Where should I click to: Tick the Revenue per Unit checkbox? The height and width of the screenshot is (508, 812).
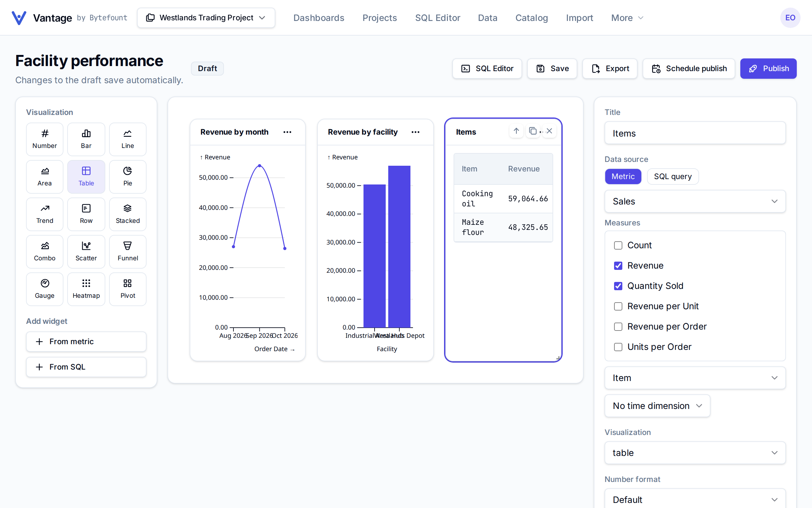click(x=618, y=306)
